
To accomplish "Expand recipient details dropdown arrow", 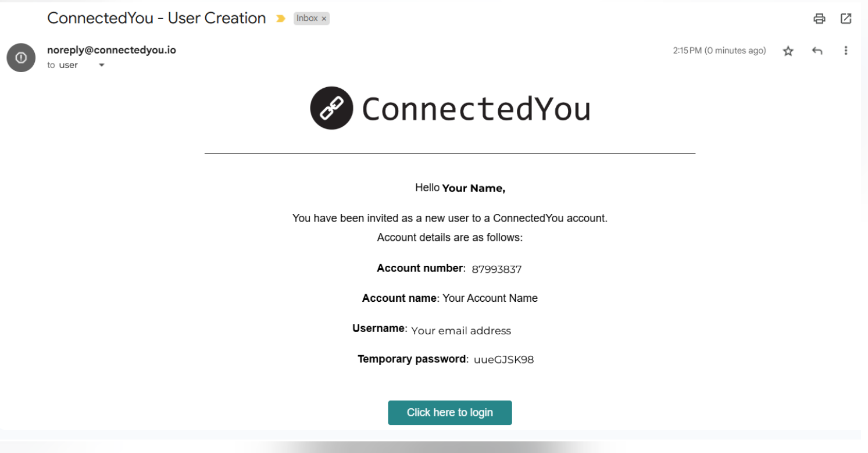I will coord(102,65).
